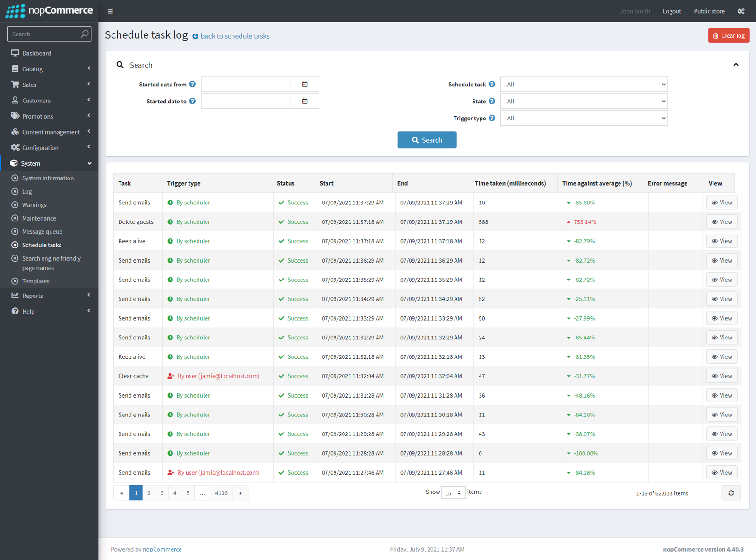Click the Started date to input field
Screen dimensions: 756x560
[246, 102]
